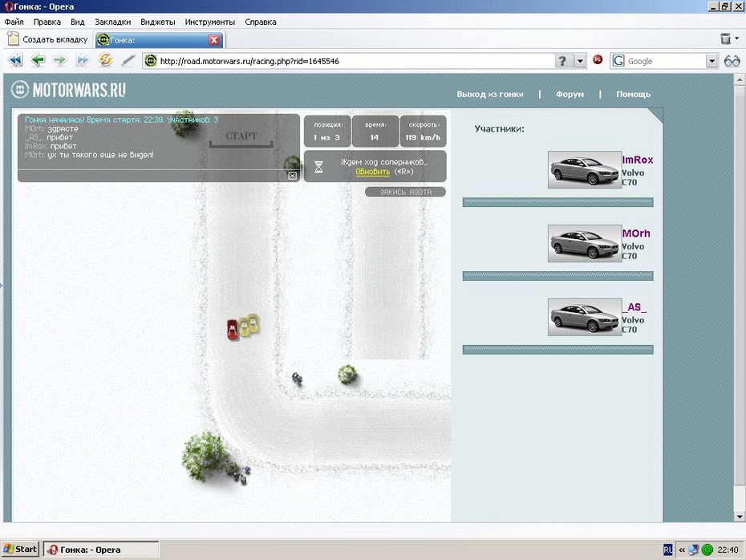This screenshot has width=746, height=560.
Task: Click the ImRox participant name
Action: pyautogui.click(x=638, y=160)
